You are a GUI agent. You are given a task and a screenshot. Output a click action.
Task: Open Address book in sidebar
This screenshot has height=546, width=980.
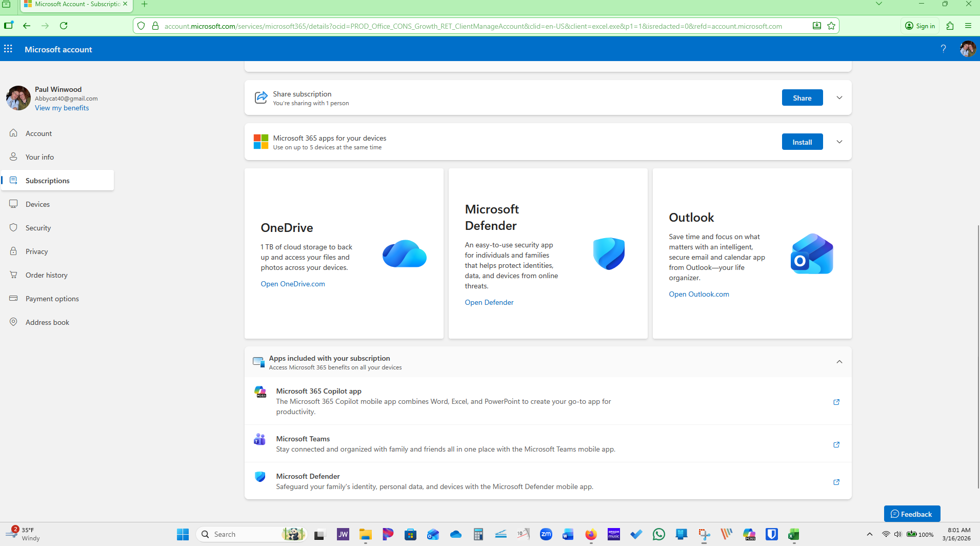click(57, 322)
